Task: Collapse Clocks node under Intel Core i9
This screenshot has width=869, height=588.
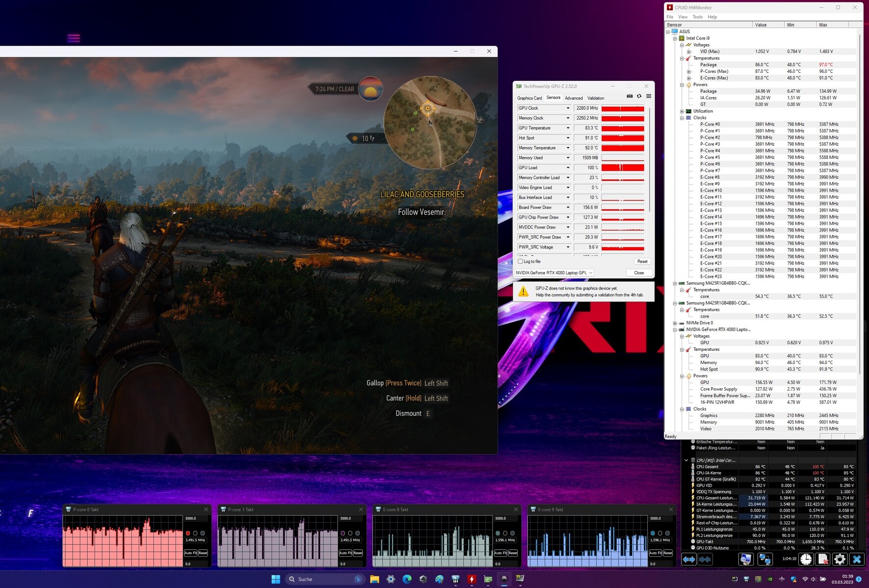Action: tap(682, 118)
